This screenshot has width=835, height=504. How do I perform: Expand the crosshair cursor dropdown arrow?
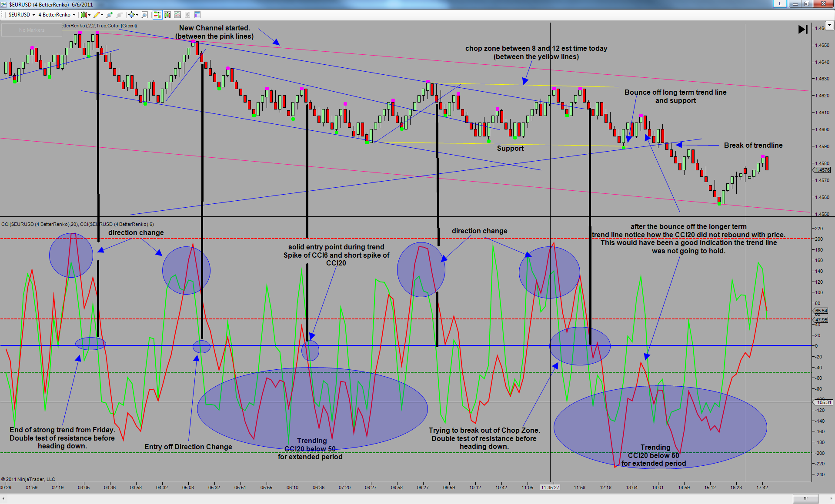[137, 15]
